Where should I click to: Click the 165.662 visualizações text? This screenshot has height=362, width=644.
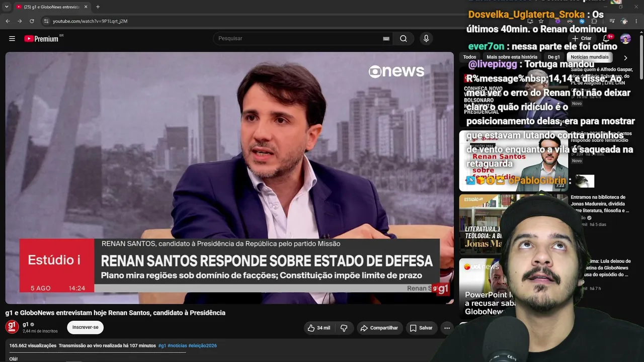[x=33, y=346]
